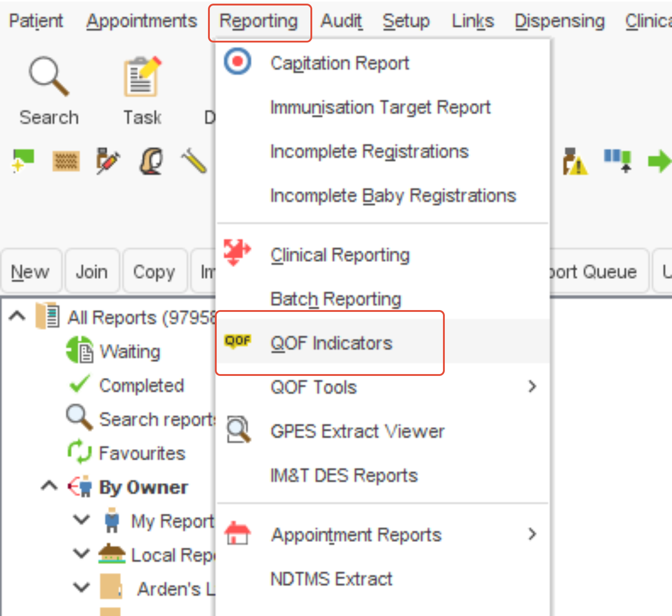Screen dimensions: 672x616
Task: Click the Capitation Report target icon
Action: pos(238,61)
